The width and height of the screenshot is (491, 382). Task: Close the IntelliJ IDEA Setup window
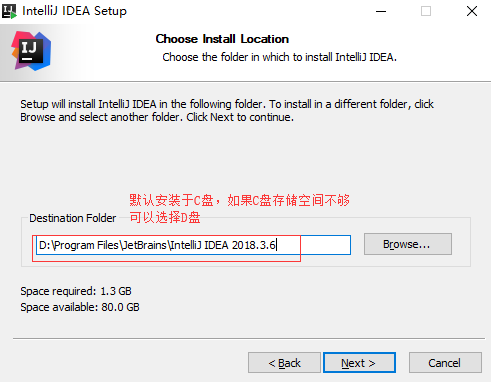[472, 11]
